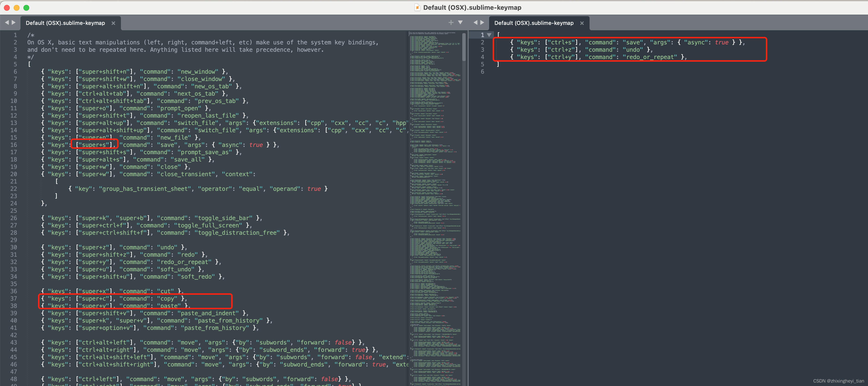The width and height of the screenshot is (868, 386).
Task: Click the red close window button
Action: coord(7,7)
